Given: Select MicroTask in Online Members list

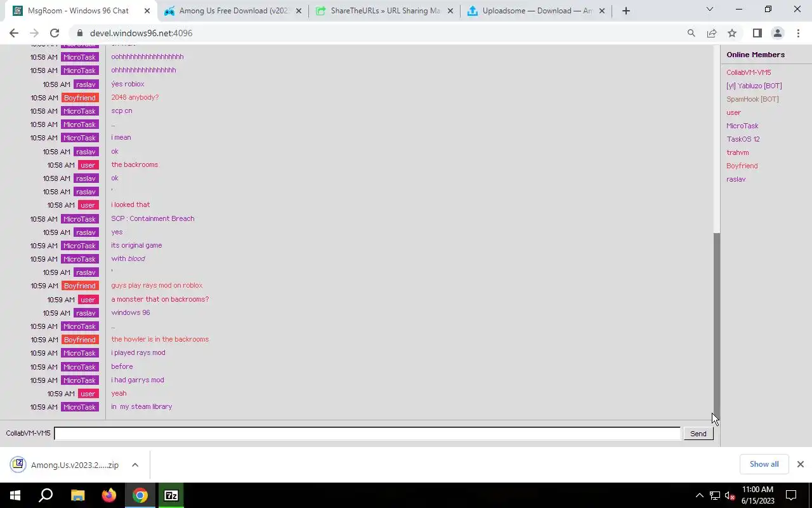Looking at the screenshot, I should point(742,126).
